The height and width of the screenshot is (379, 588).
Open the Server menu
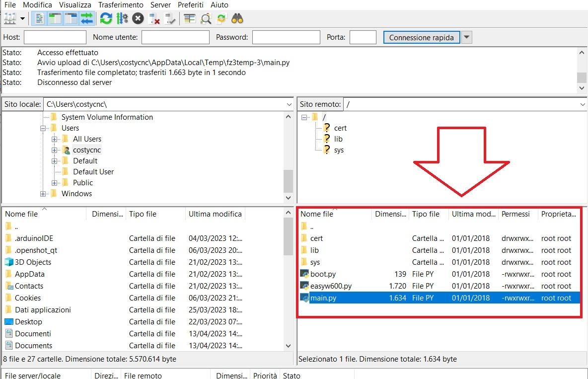(x=160, y=5)
